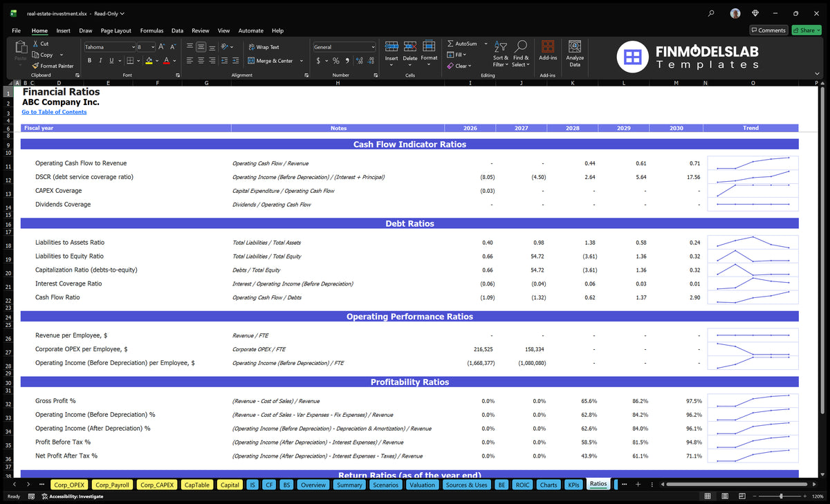Switch to Normal view in status bar

pos(707,496)
